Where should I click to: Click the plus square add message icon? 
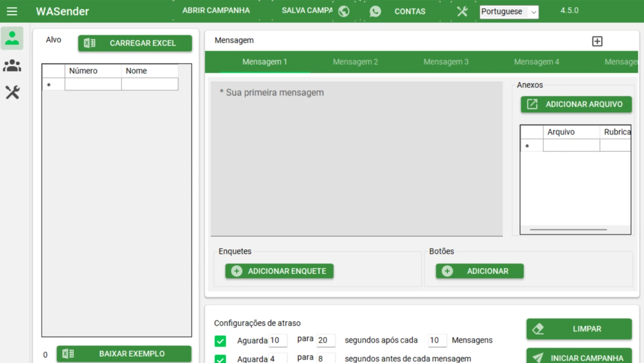(x=597, y=41)
